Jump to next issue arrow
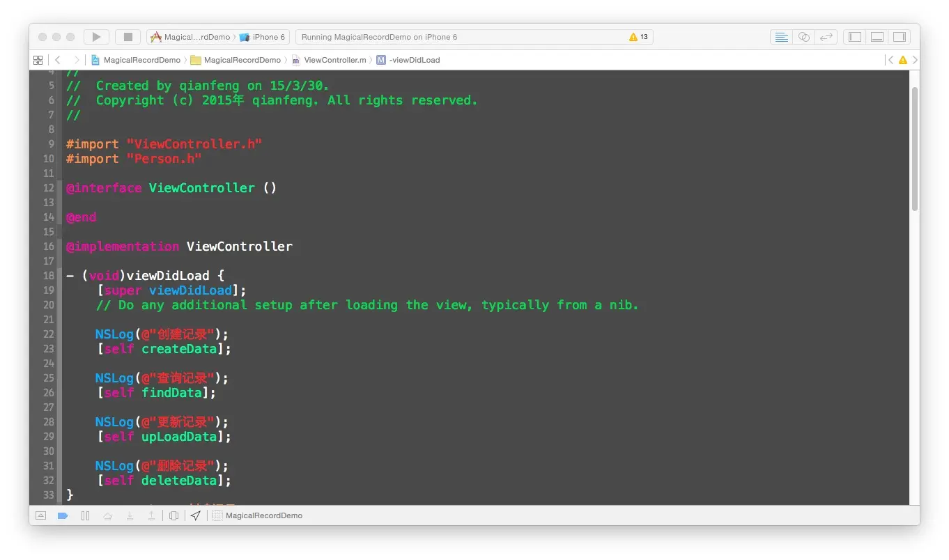The width and height of the screenshot is (949, 560). click(915, 60)
